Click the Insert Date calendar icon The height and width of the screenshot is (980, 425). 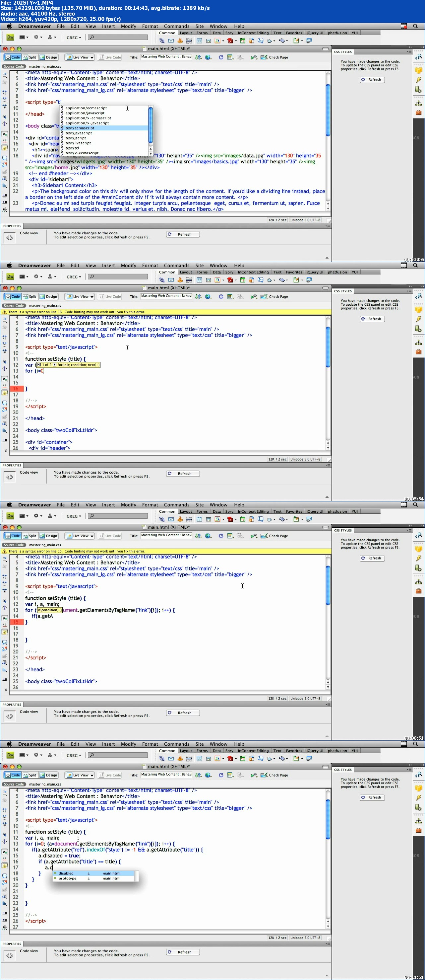(243, 41)
